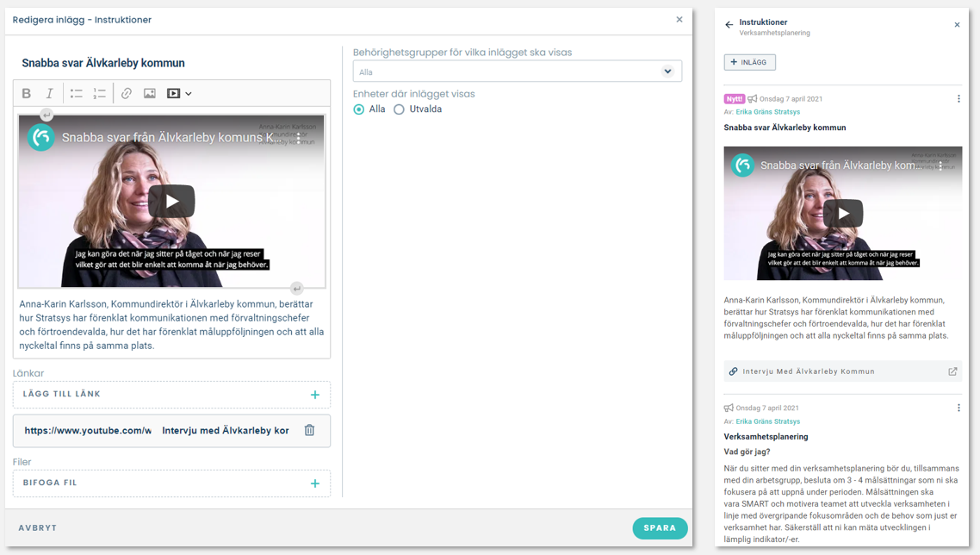The image size is (980, 555).
Task: Click the embed video toolbar icon
Action: 173,93
